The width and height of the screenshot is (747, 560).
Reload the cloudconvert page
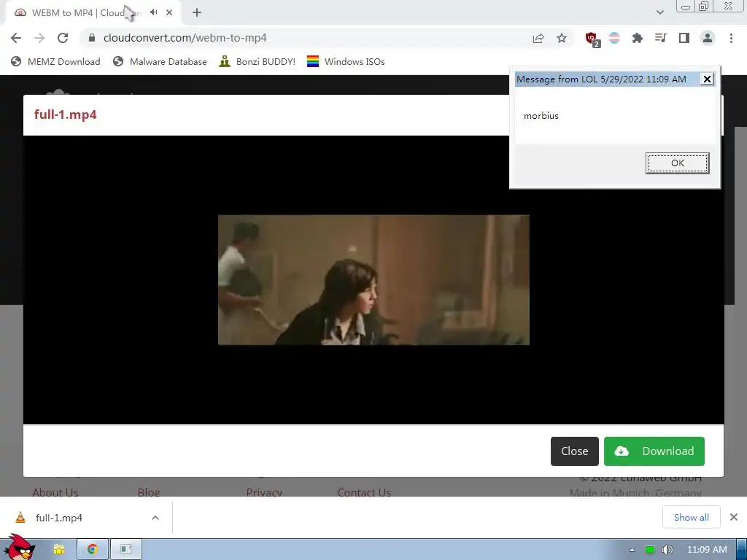pos(63,38)
